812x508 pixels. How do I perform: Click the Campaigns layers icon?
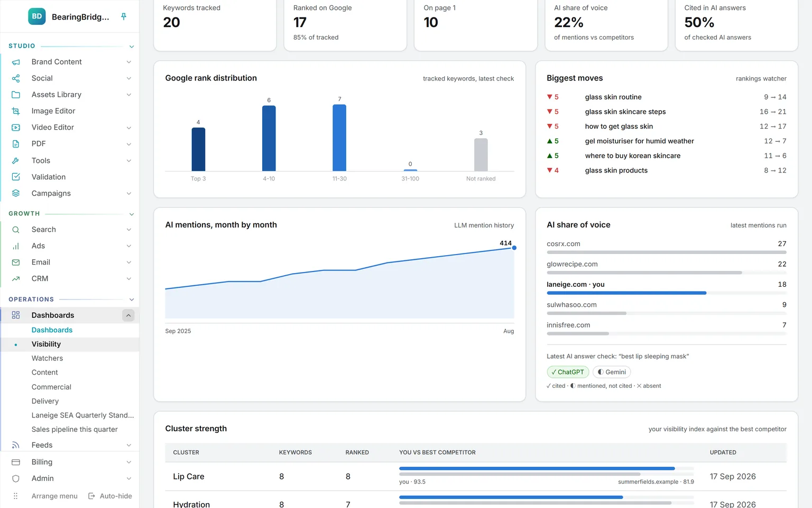[x=16, y=193]
